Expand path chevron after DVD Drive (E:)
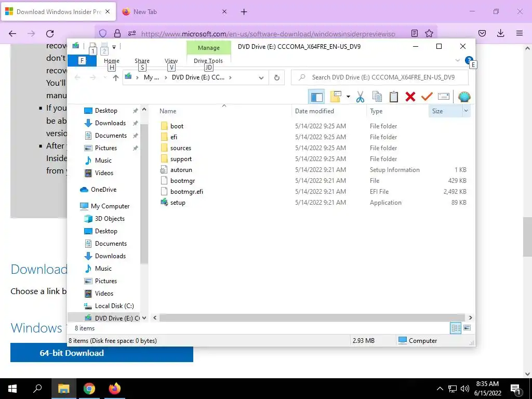This screenshot has width=532, height=399. coord(230,78)
